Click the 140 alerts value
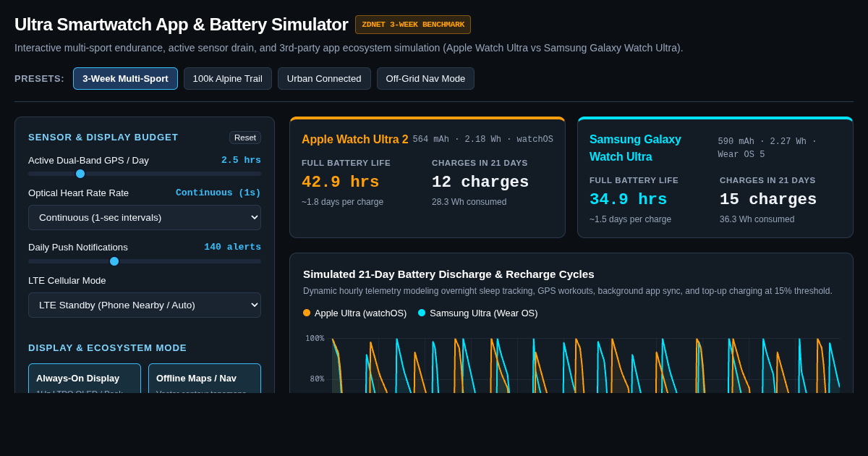The image size is (868, 456). coord(232,247)
